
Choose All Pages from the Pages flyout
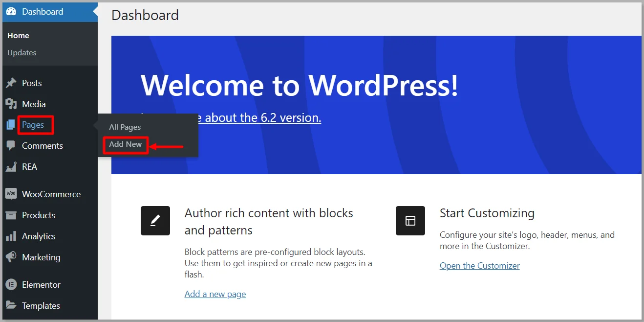(125, 127)
